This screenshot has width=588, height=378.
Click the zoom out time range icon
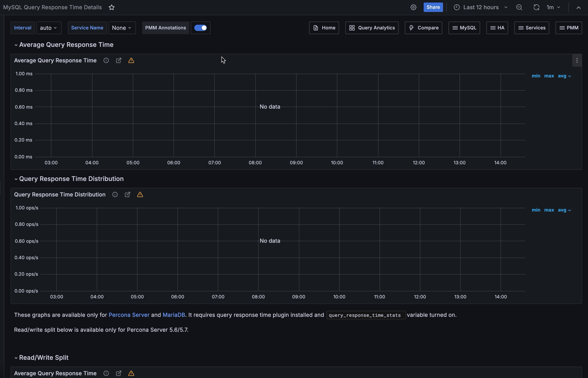pyautogui.click(x=519, y=7)
